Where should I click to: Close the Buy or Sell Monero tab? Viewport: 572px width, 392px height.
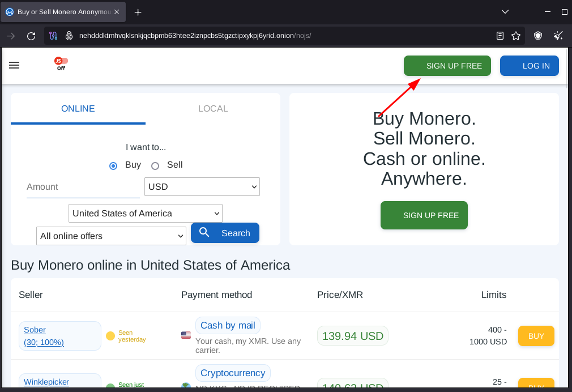(x=117, y=12)
